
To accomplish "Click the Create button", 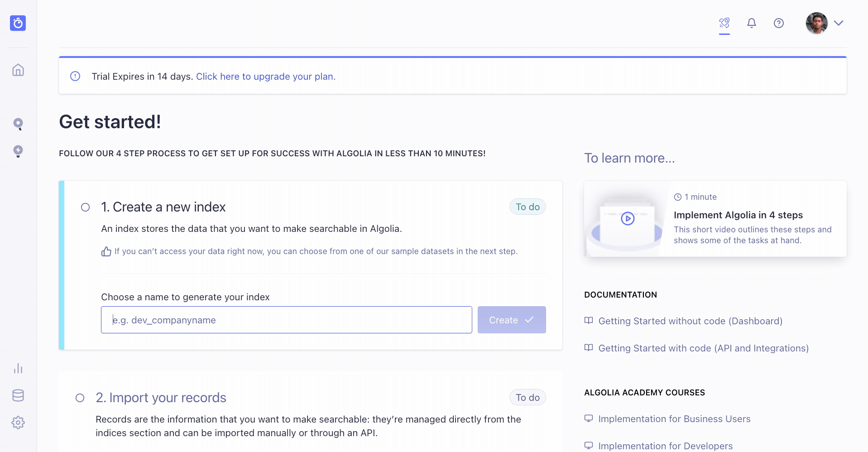I will 512,320.
